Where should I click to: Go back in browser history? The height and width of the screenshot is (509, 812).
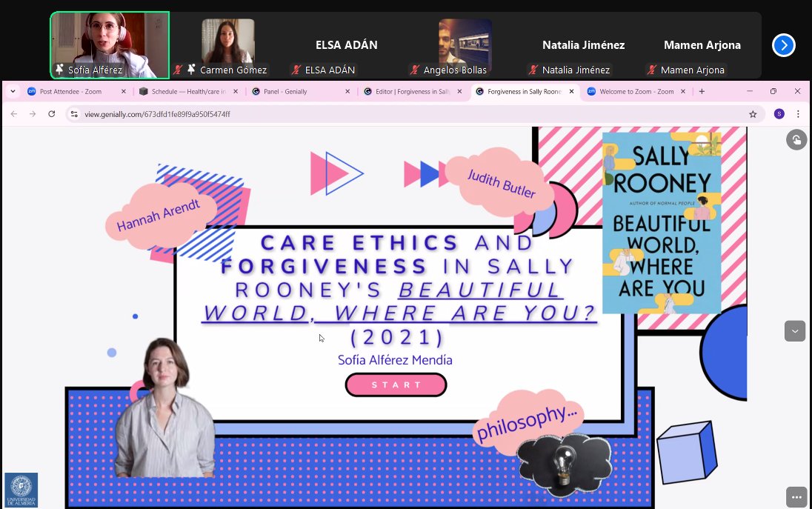pyautogui.click(x=14, y=114)
